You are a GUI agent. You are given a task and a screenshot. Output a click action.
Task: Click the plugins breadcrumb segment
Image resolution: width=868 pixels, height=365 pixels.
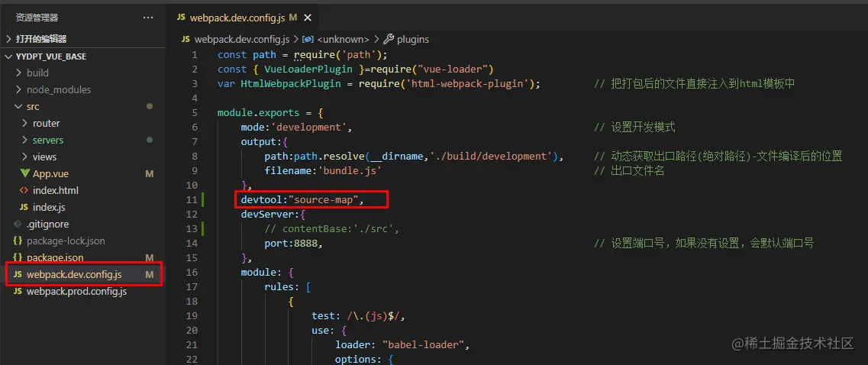412,39
